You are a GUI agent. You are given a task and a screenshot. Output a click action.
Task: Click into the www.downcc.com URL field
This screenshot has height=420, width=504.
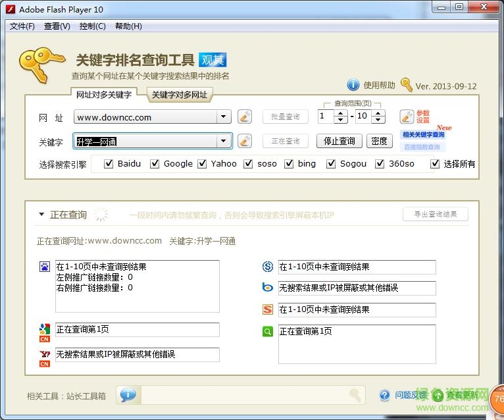click(145, 117)
